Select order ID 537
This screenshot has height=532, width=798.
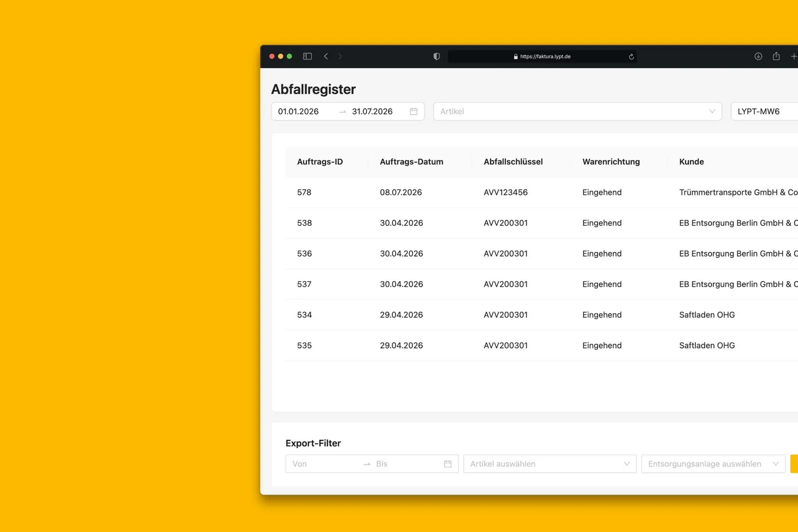[x=304, y=284]
